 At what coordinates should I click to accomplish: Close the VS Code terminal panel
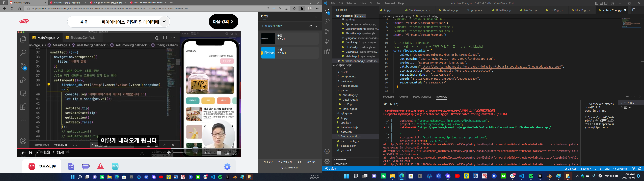pos(640,97)
